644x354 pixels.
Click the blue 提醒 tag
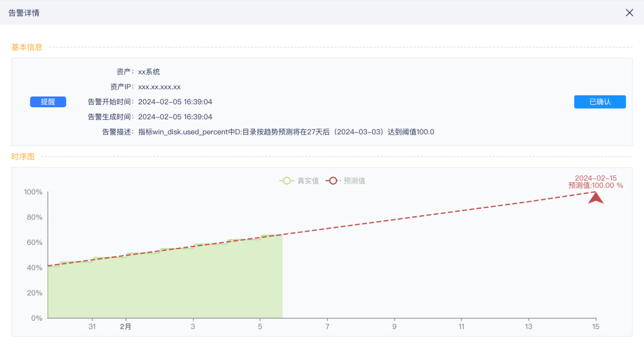[48, 102]
